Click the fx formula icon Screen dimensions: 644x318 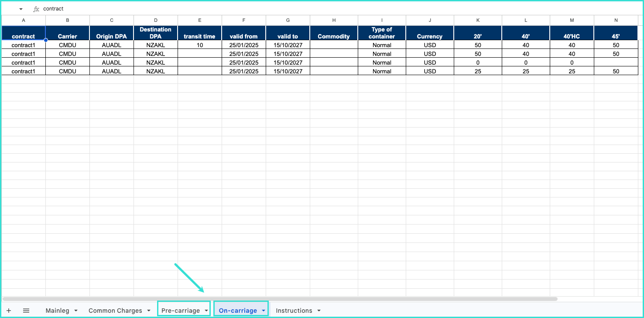36,9
